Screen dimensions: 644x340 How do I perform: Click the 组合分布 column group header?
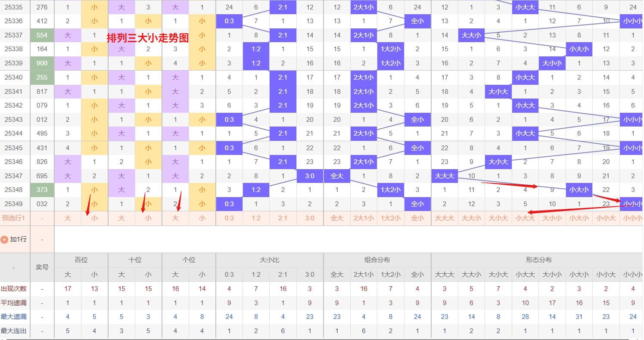pos(377,260)
